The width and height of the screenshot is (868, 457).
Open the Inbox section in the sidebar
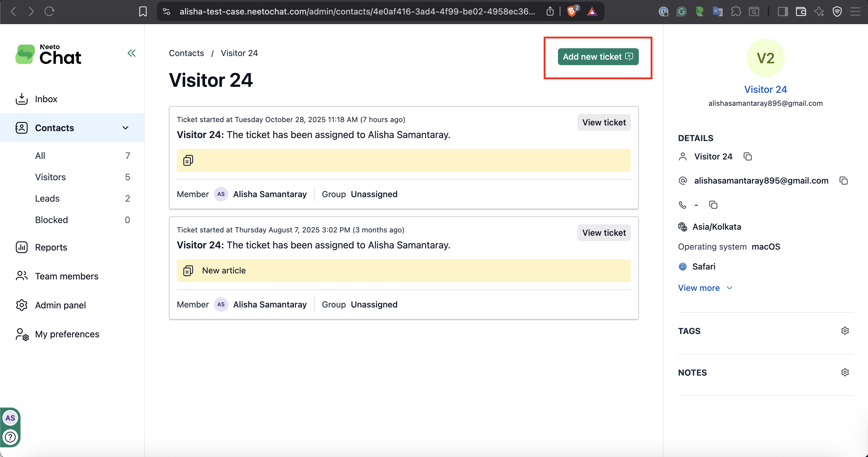pyautogui.click(x=46, y=99)
